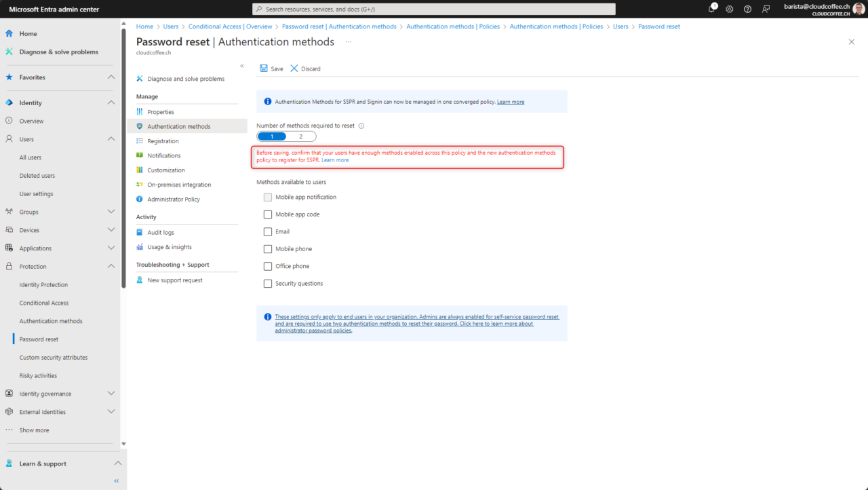Click the global search bar
Image resolution: width=868 pixels, height=490 pixels.
click(434, 9)
